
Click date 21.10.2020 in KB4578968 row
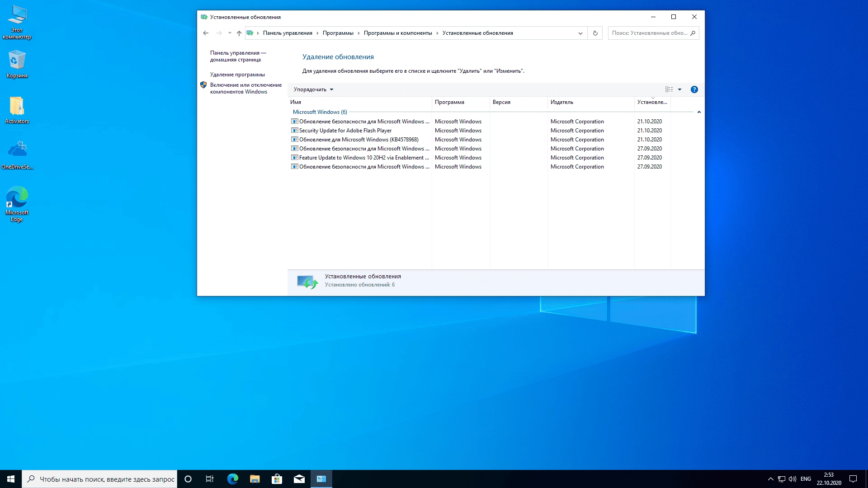click(x=649, y=140)
